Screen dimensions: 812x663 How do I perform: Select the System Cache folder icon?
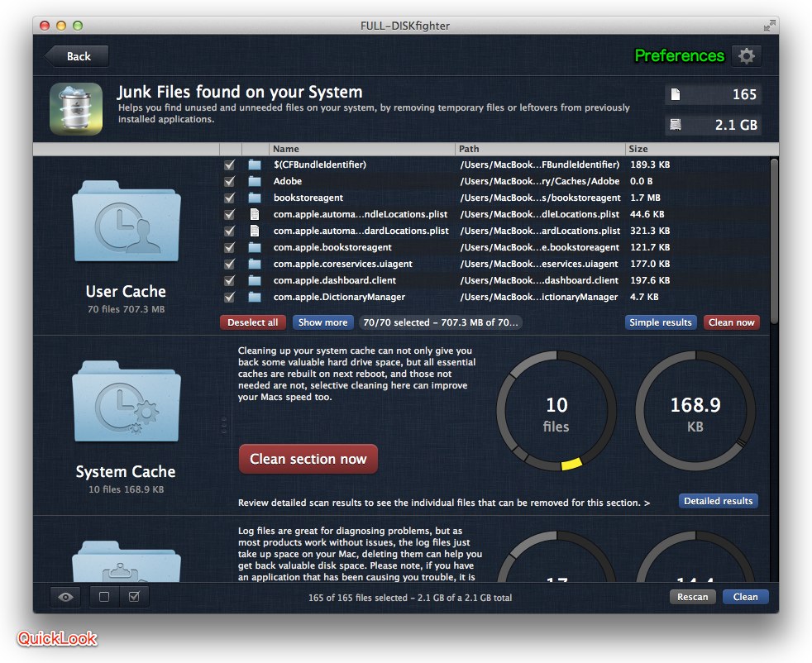pos(127,401)
